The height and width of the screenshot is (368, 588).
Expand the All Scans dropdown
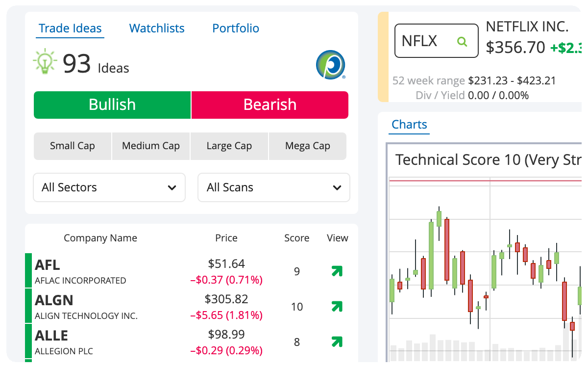coord(274,187)
